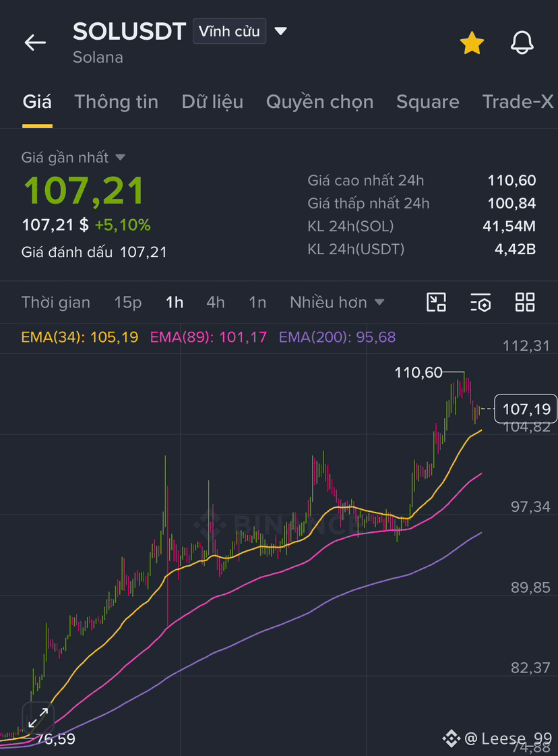Tap the 76,59 low marker on chart

click(56, 738)
